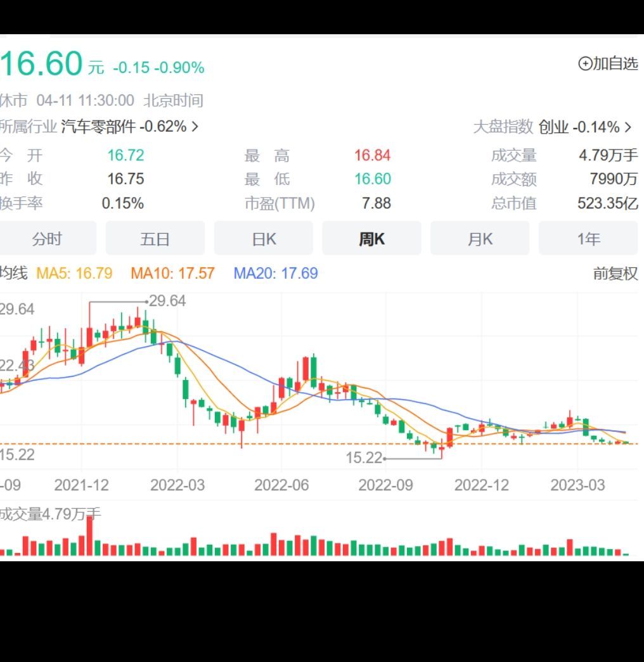
Task: Click the 15.22 low price marker
Action: [365, 458]
